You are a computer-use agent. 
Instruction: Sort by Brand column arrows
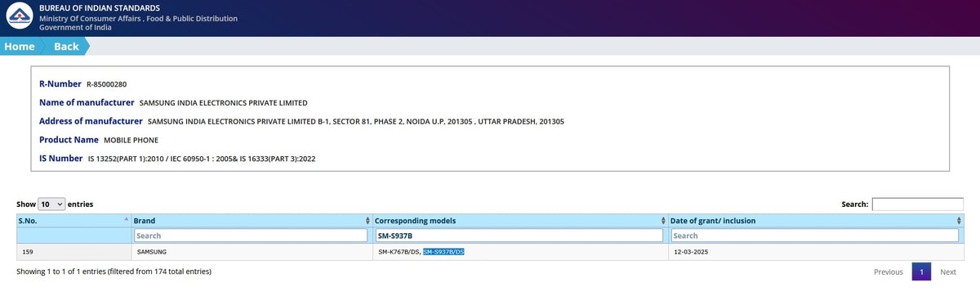coord(367,221)
